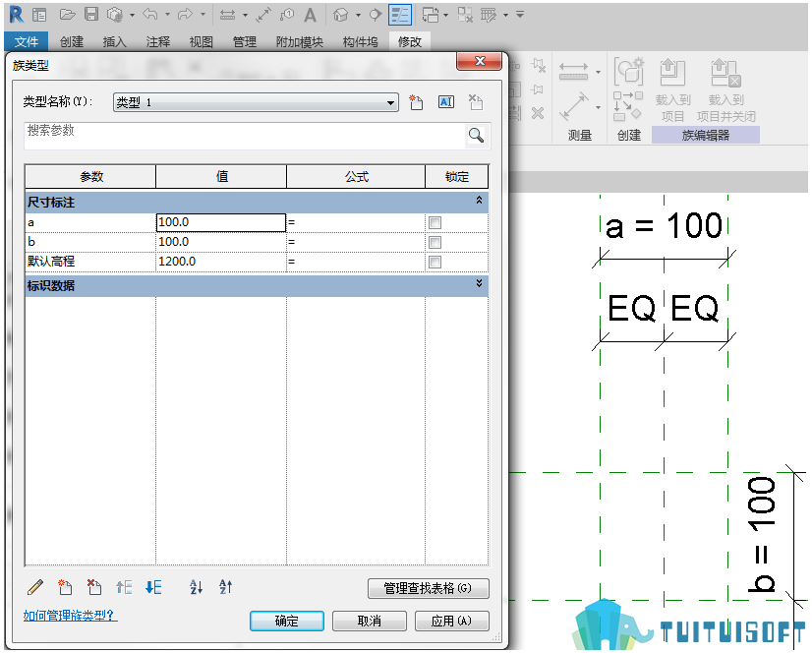Click the new family type icon

tap(416, 102)
